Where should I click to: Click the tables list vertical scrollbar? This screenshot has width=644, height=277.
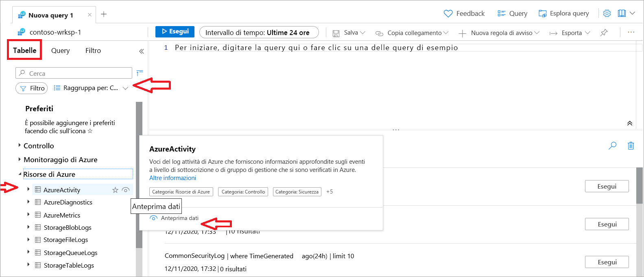139,175
